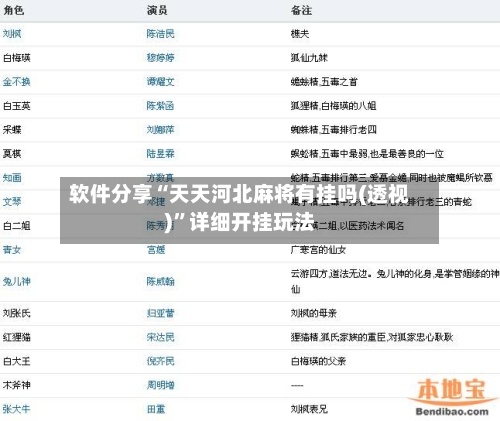
Task: Select the remark 刘枫的母亲
Action: 314,313
